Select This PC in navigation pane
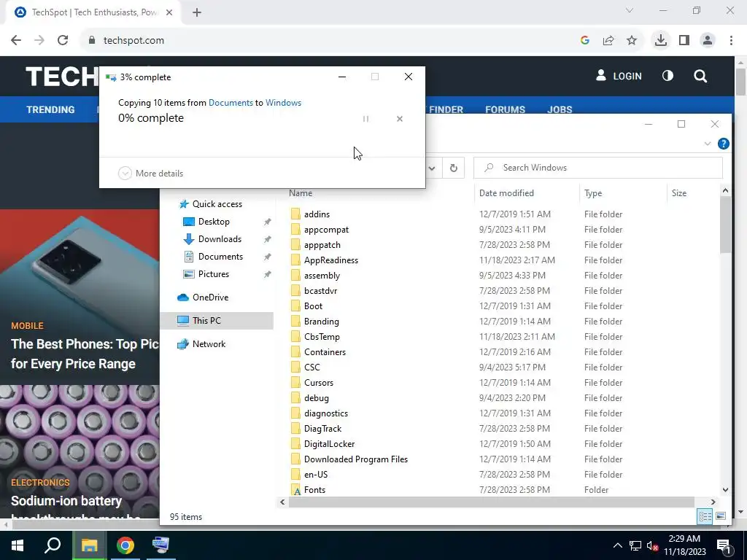Screen dimensions: 747x560 [206, 321]
